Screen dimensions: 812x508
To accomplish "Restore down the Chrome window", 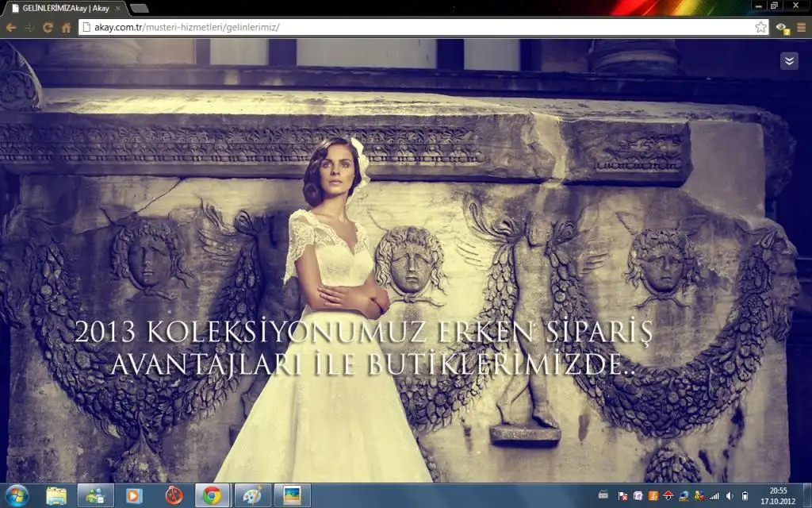I will point(774,6).
